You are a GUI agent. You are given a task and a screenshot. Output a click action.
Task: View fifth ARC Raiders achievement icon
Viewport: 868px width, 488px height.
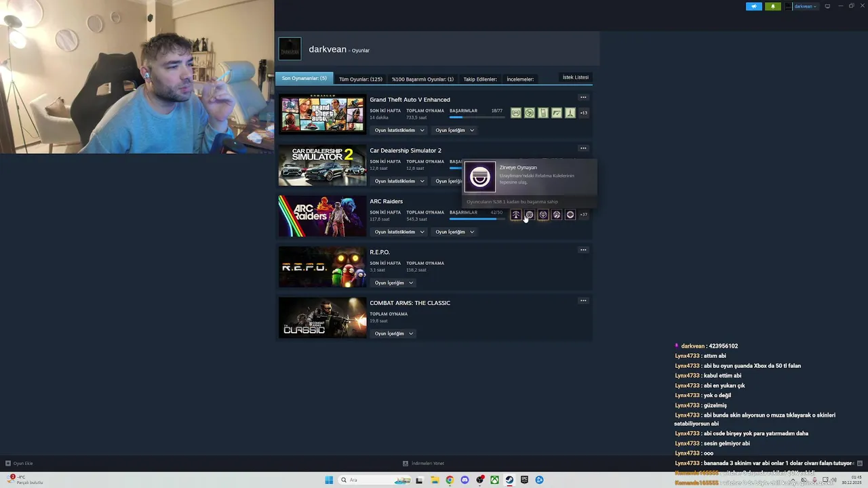(570, 215)
